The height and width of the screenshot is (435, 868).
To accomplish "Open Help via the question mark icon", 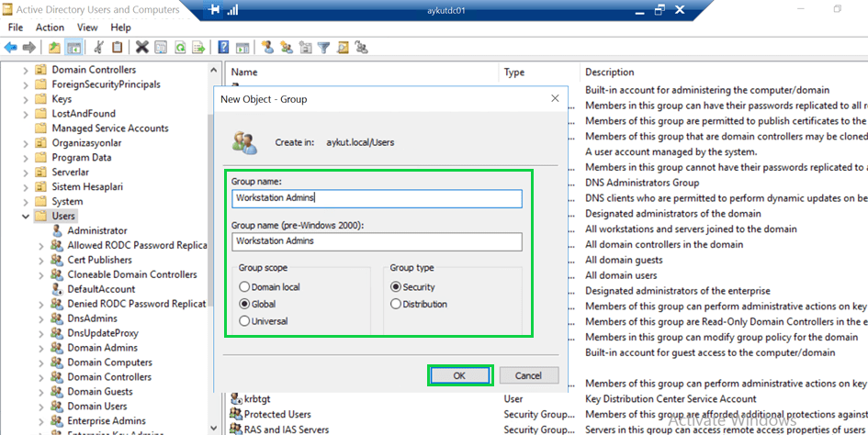I will point(223,48).
